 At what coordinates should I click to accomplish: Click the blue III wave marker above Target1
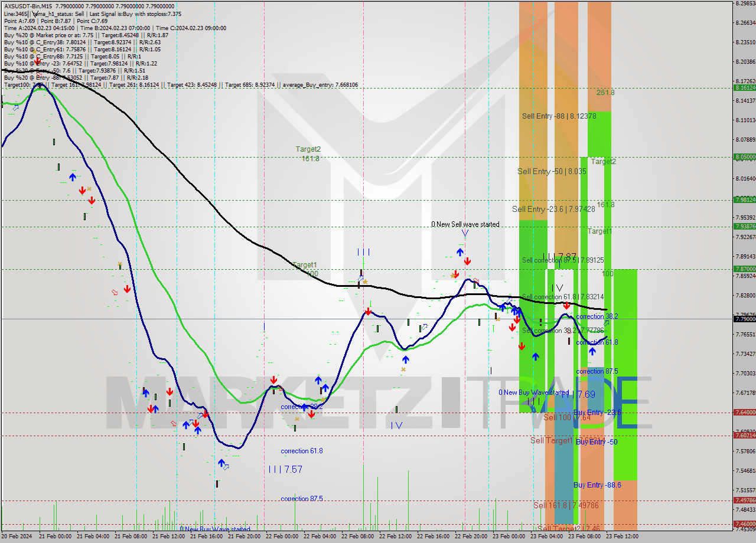tap(363, 252)
